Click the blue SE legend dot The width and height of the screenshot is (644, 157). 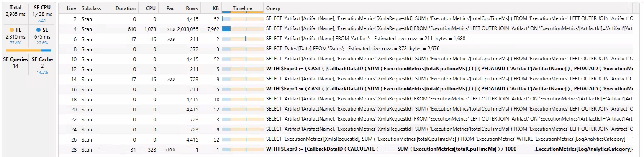click(38, 30)
